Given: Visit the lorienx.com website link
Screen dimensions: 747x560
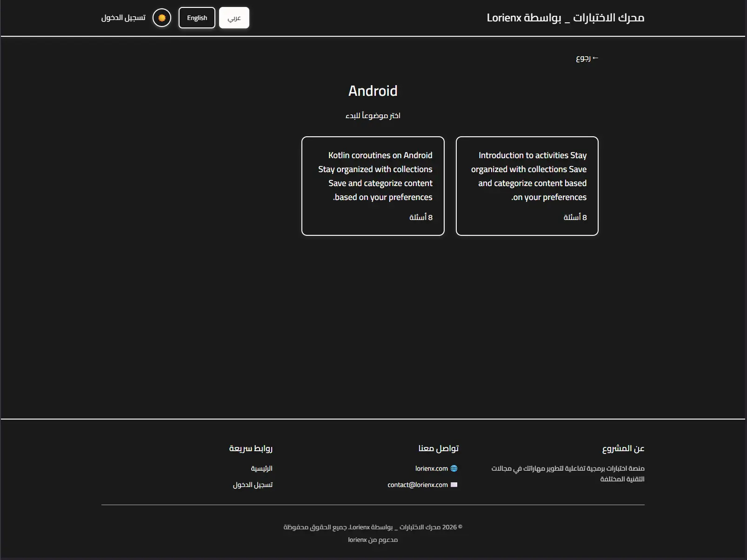Looking at the screenshot, I should click(x=432, y=468).
